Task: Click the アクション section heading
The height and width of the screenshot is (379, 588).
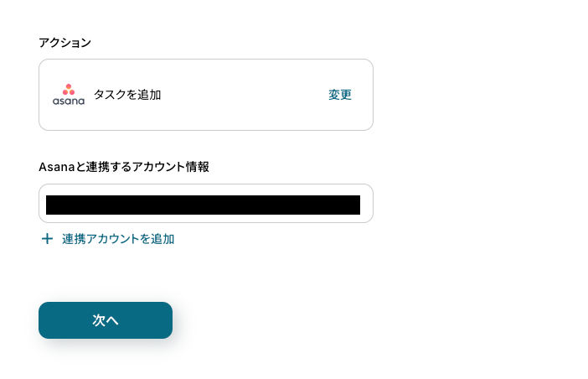Action: pyautogui.click(x=65, y=43)
